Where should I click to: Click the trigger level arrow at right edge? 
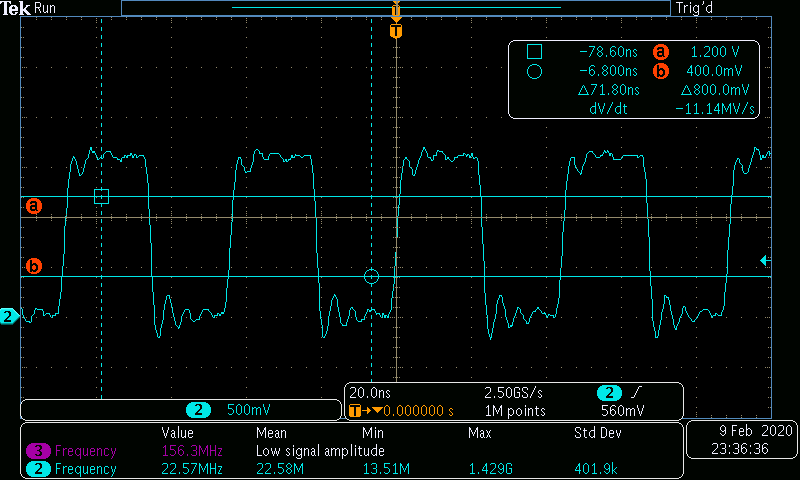765,261
